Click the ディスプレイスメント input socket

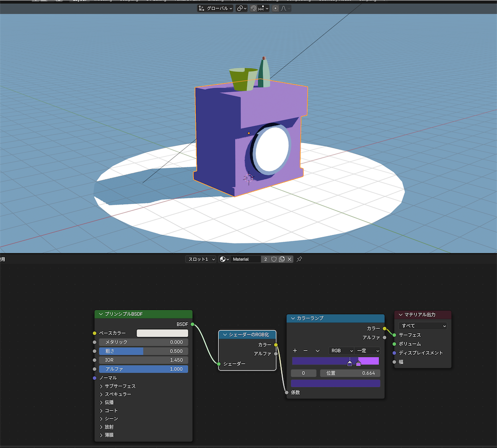[x=394, y=353]
